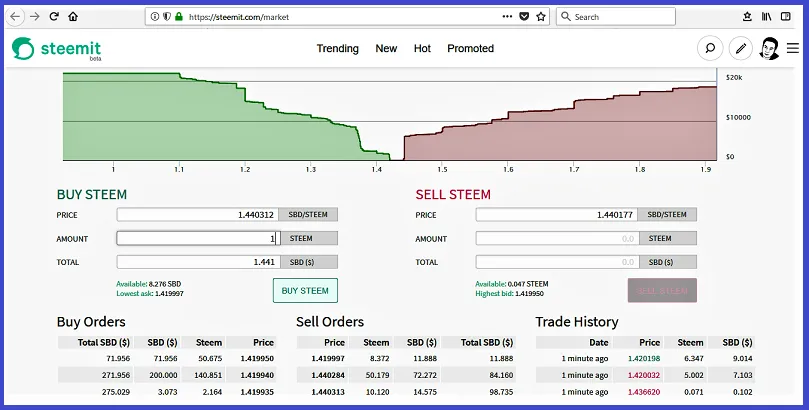Click the Buy Steem total field
809x410 pixels.
tap(198, 262)
